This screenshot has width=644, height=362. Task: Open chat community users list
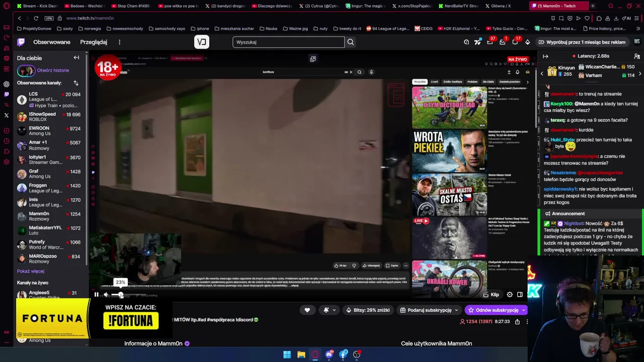pos(637,56)
